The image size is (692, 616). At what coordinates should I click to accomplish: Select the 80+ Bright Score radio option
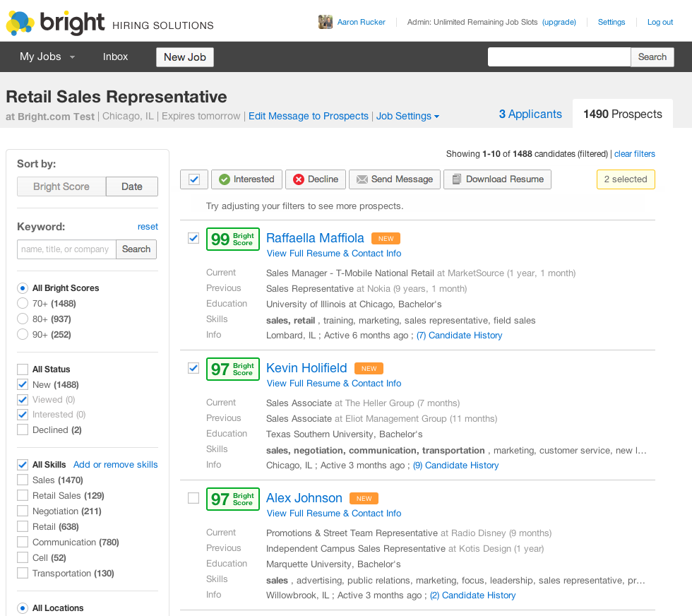click(x=23, y=319)
